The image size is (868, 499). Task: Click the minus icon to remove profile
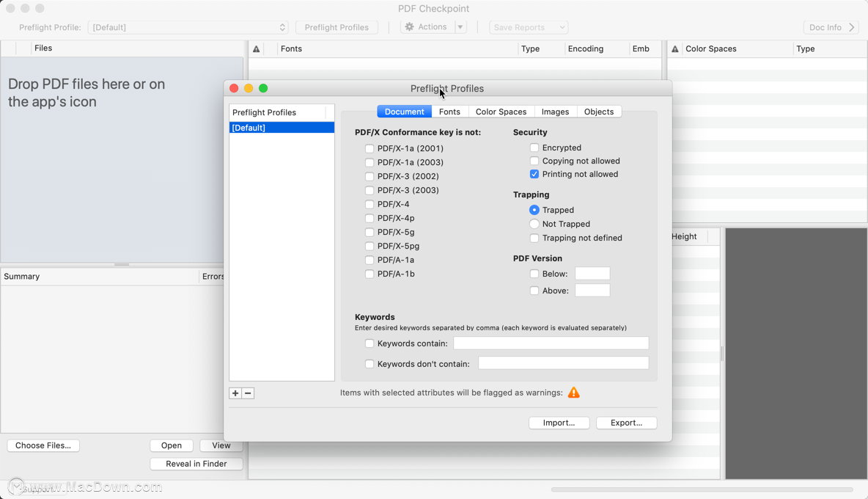pyautogui.click(x=248, y=393)
